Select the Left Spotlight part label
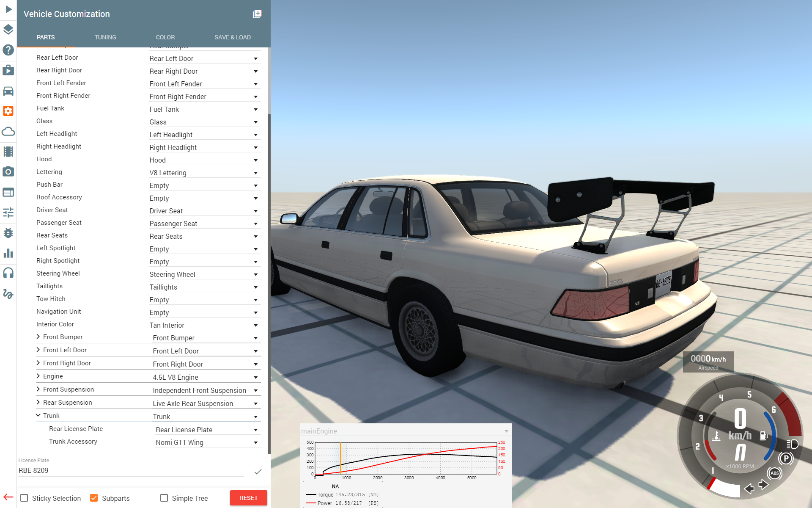The image size is (812, 508). (x=56, y=248)
